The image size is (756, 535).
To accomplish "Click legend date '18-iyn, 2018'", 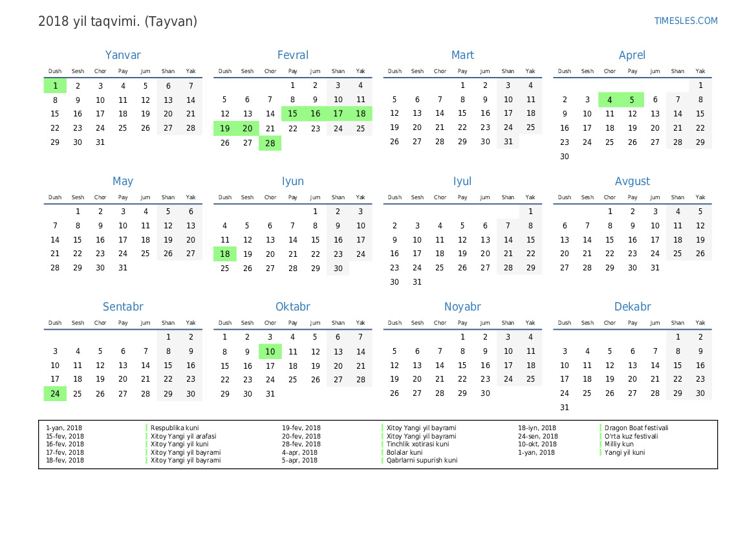I will click(x=537, y=428).
